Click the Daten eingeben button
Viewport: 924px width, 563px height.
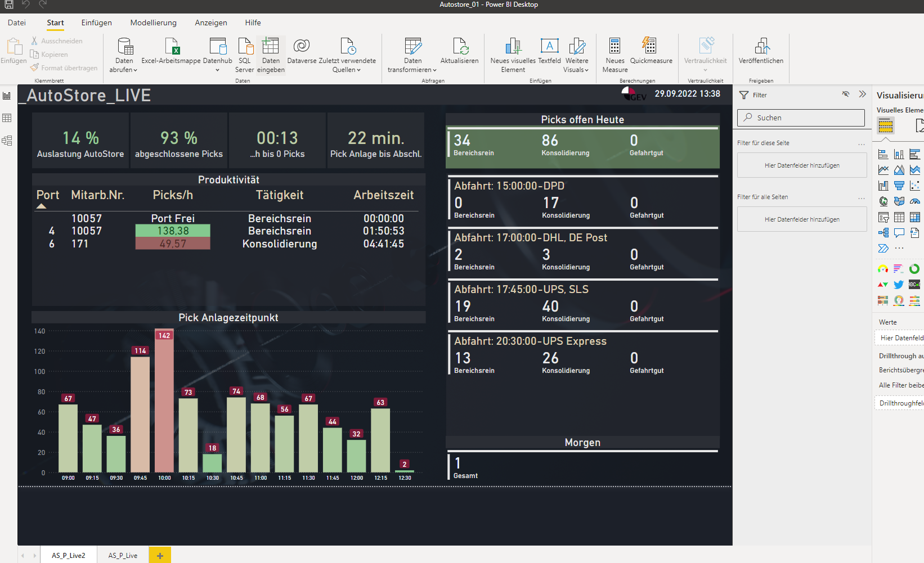(x=271, y=55)
